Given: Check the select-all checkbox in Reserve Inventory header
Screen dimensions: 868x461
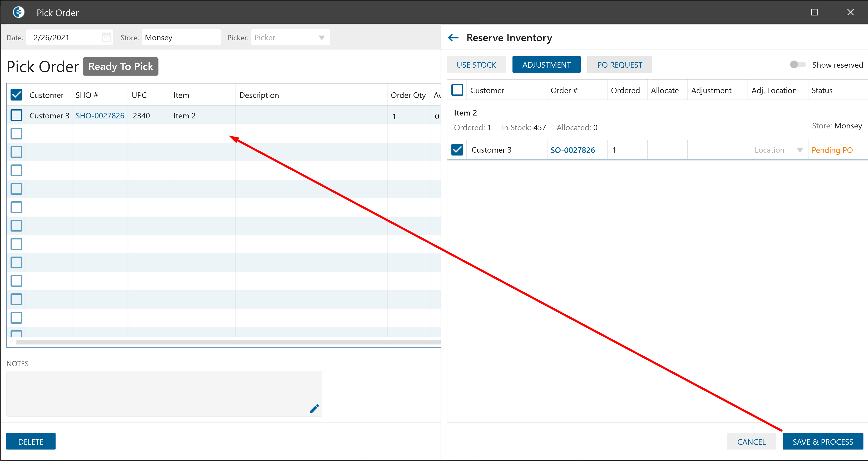Looking at the screenshot, I should (457, 90).
